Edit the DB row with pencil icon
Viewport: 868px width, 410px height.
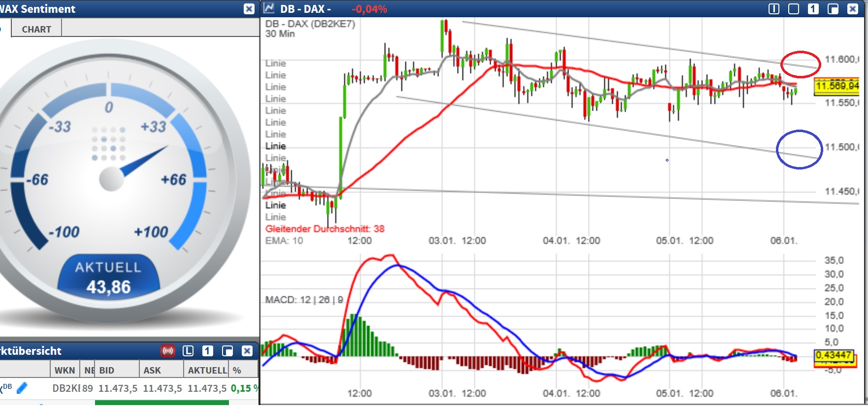pyautogui.click(x=22, y=388)
